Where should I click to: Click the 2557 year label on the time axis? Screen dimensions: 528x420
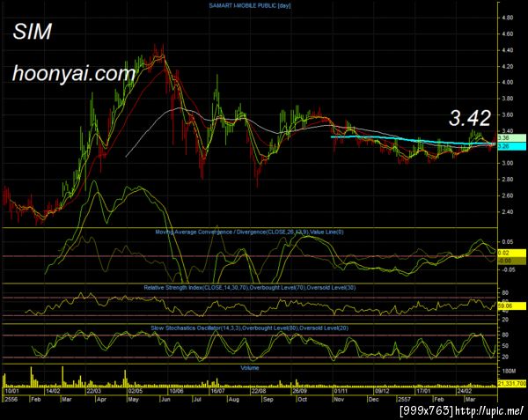[404, 399]
